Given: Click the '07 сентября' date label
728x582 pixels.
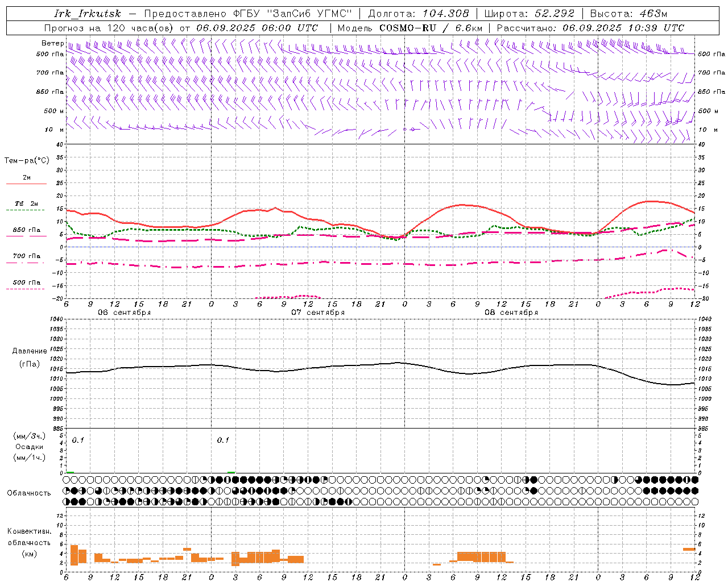Looking at the screenshot, I should tap(318, 313).
